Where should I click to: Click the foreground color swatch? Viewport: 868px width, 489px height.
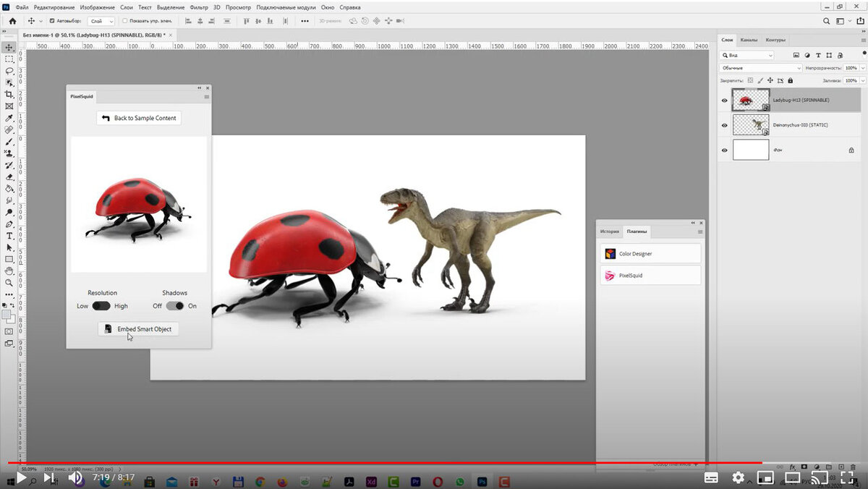pos(7,315)
